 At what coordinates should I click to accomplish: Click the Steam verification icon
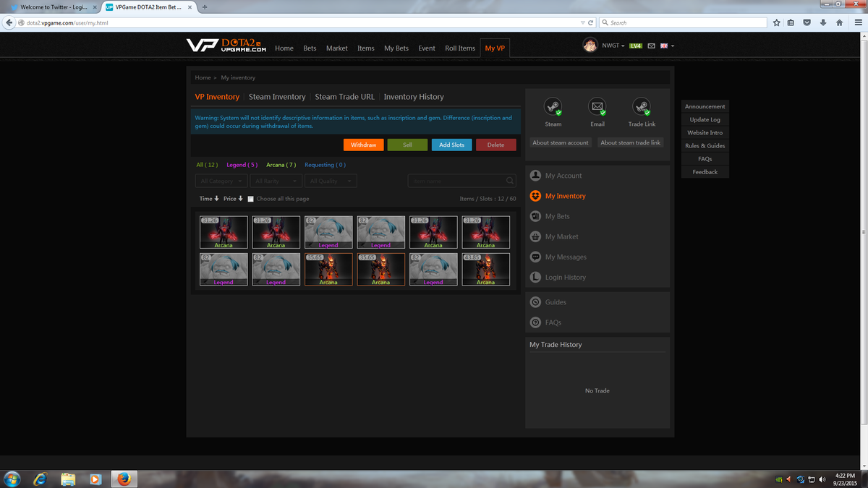pyautogui.click(x=553, y=107)
